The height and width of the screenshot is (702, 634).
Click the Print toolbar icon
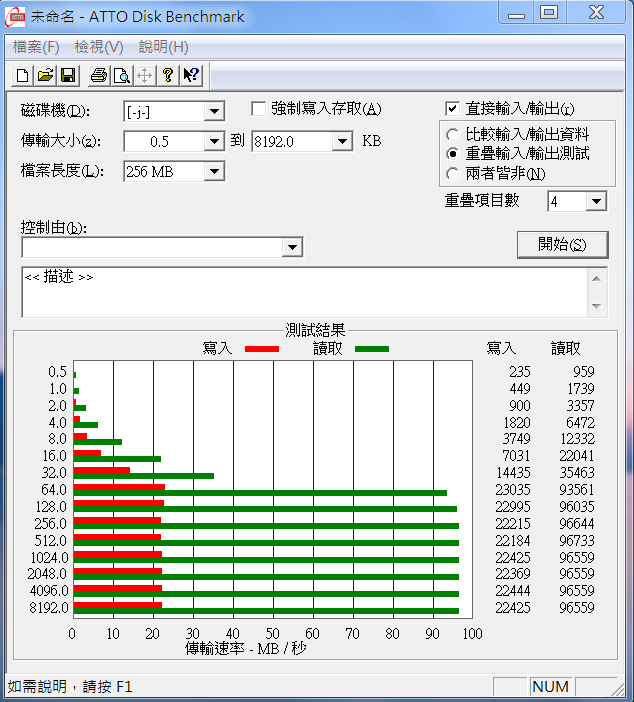click(x=99, y=75)
